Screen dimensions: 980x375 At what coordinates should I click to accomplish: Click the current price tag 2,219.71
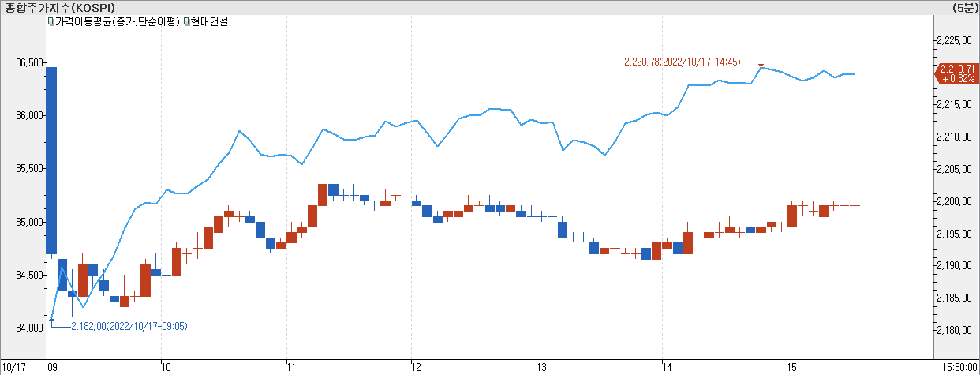(957, 74)
